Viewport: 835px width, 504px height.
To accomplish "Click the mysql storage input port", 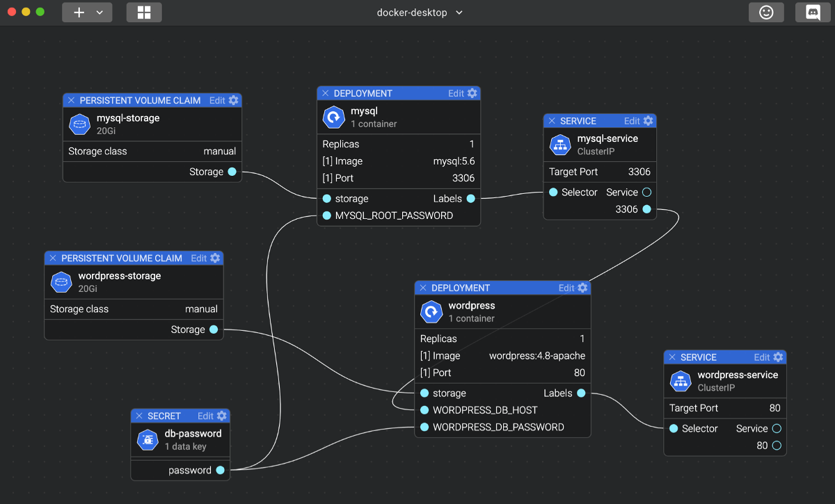I will tap(327, 199).
